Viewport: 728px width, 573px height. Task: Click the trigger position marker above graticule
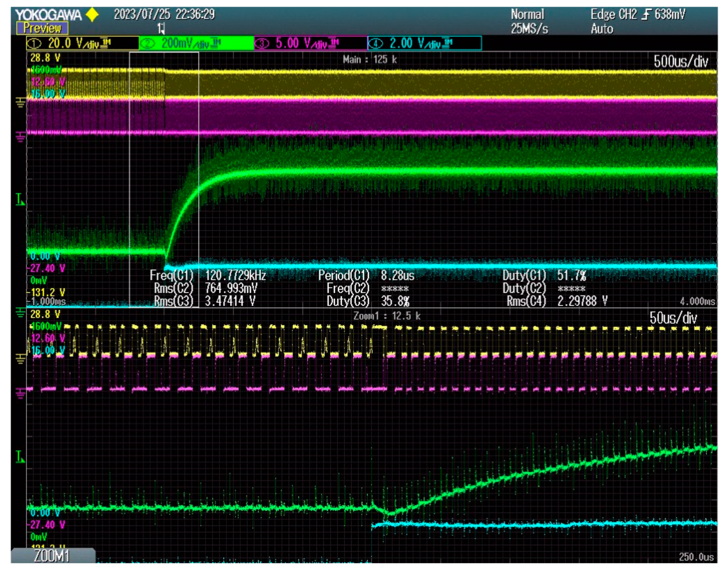tap(162, 29)
